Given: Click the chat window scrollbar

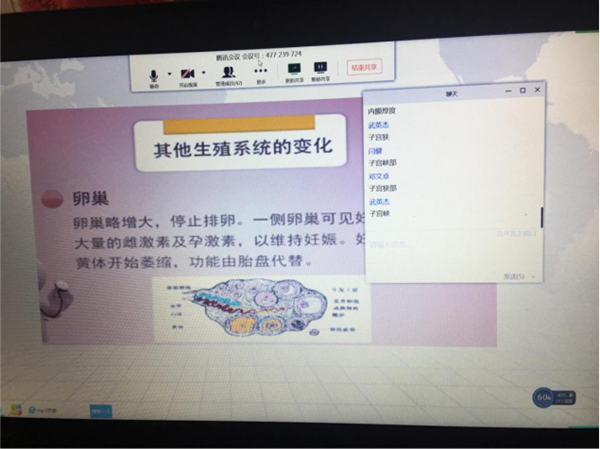Looking at the screenshot, I should 542,217.
